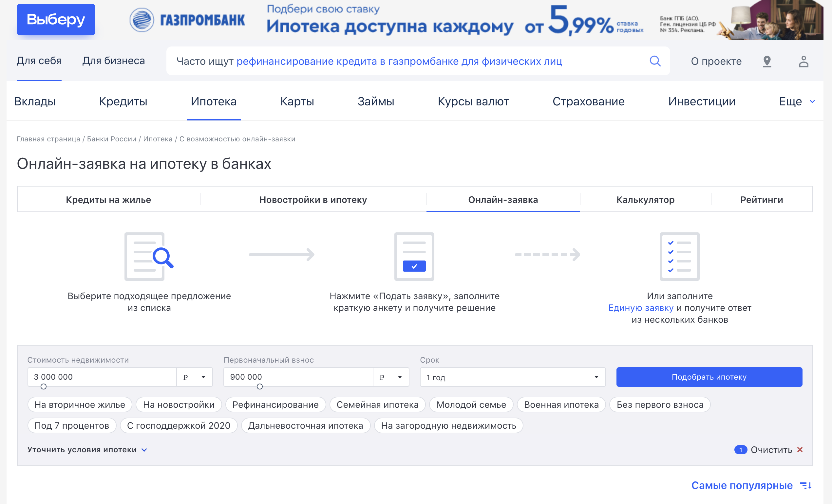Viewport: 832px width, 504px height.
Task: Toggle the С господдержкой 2020 filter chip
Action: coord(179,425)
